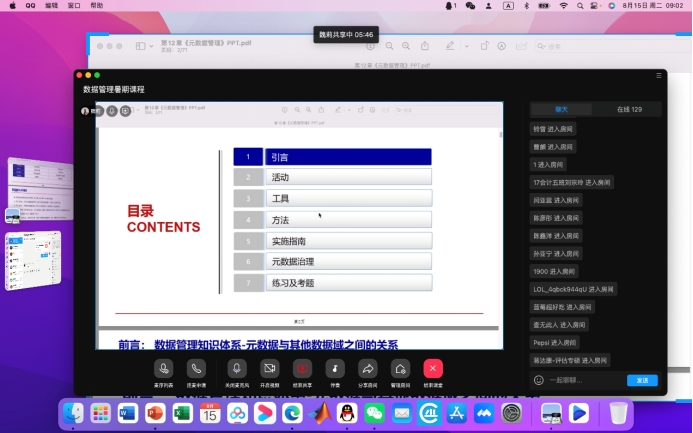Image resolution: width=693 pixels, height=433 pixels.
Task: Switch to the chat tab
Action: (x=562, y=109)
